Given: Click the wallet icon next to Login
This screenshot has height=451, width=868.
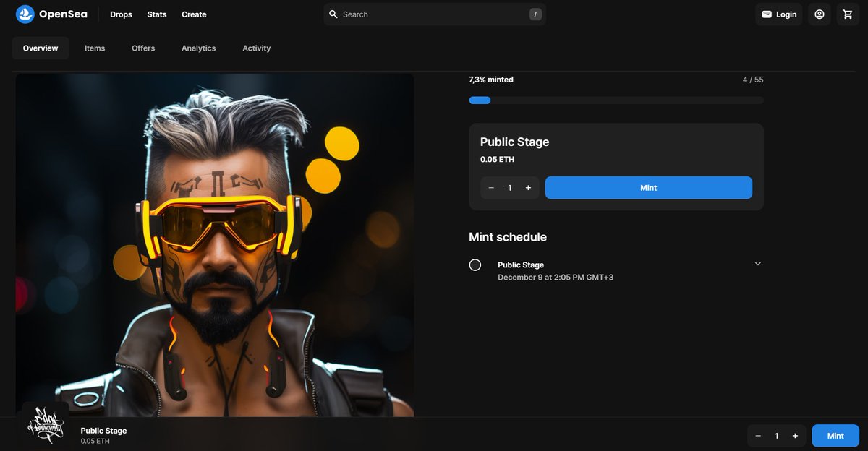Looking at the screenshot, I should coord(767,14).
